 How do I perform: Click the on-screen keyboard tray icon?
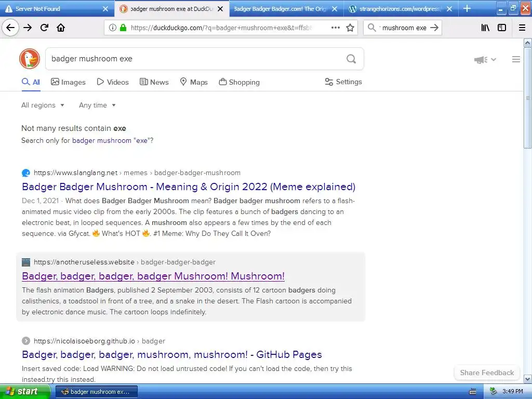[472, 392]
